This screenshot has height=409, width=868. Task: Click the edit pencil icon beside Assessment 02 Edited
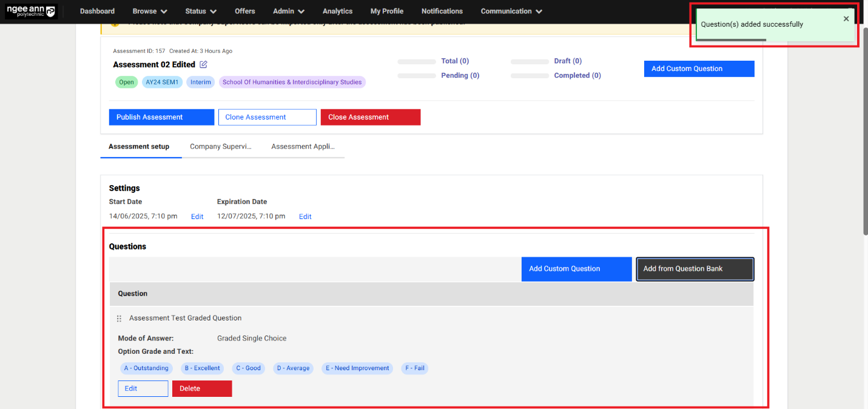coord(203,64)
